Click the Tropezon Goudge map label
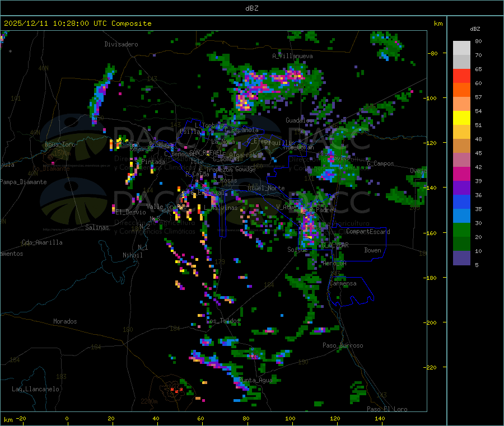 tap(231, 169)
